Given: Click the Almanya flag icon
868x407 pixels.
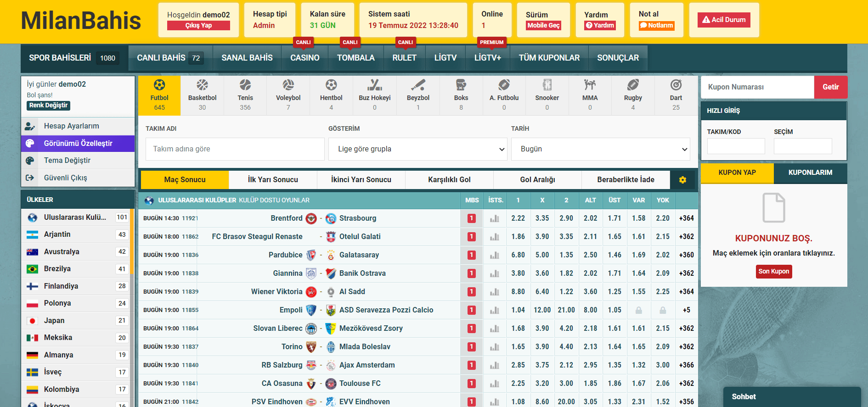Looking at the screenshot, I should [x=32, y=355].
